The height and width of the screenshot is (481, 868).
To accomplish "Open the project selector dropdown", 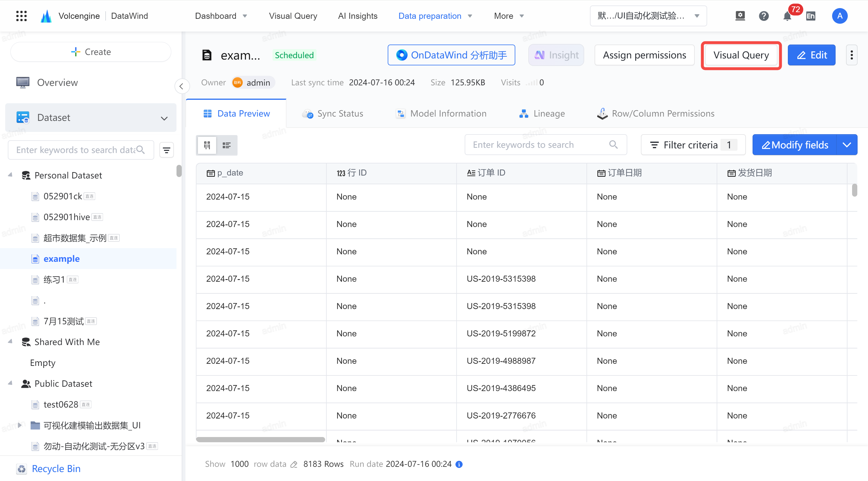I will (648, 16).
